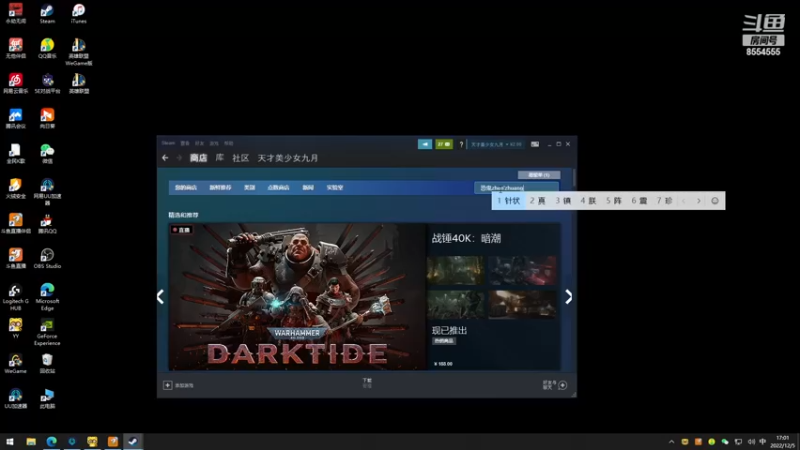Open the Steam help question mark
Image resolution: width=800 pixels, height=450 pixels.
pyautogui.click(x=461, y=144)
